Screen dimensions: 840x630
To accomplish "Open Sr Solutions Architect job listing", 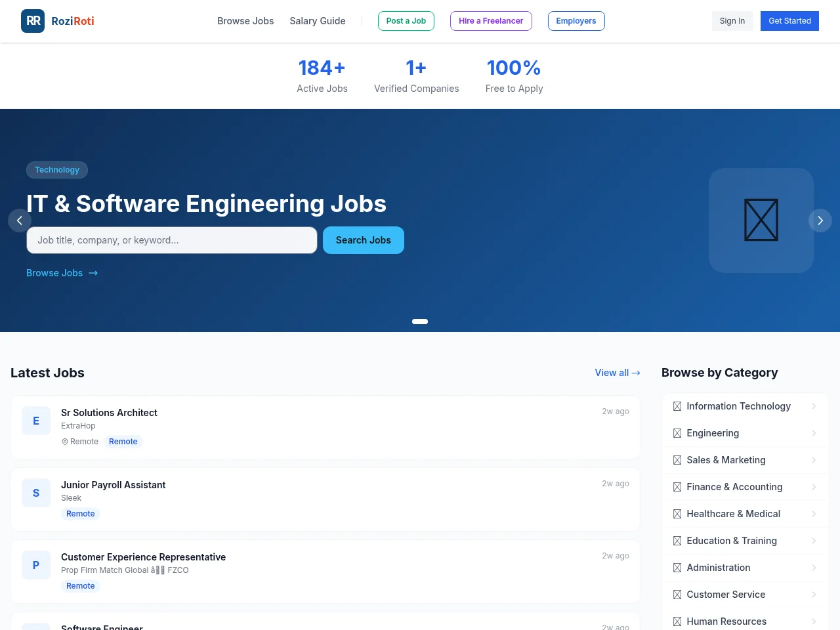I will tap(325, 427).
